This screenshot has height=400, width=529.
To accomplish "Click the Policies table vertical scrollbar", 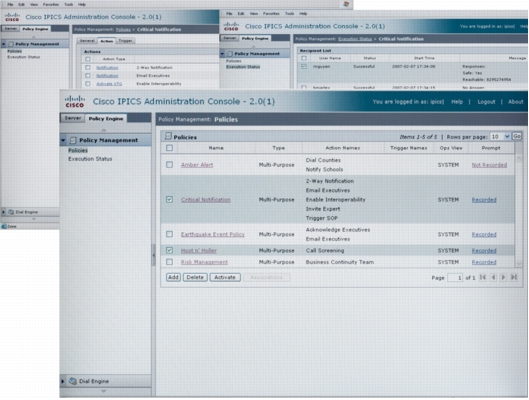I will coord(518,210).
